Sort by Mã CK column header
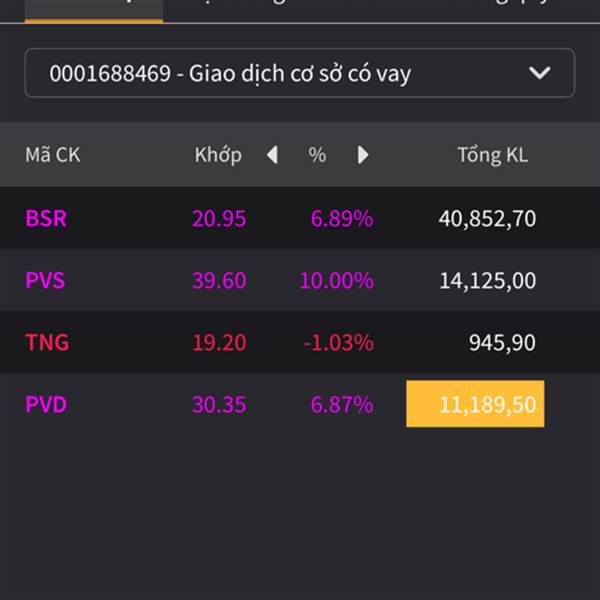 pos(52,155)
